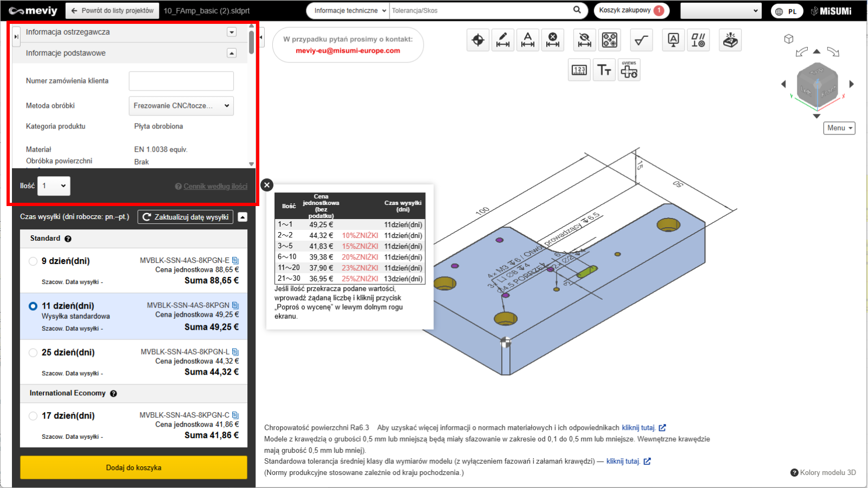The width and height of the screenshot is (868, 488).
Task: Toggle the hide dimensions eye icon
Action: (x=584, y=40)
